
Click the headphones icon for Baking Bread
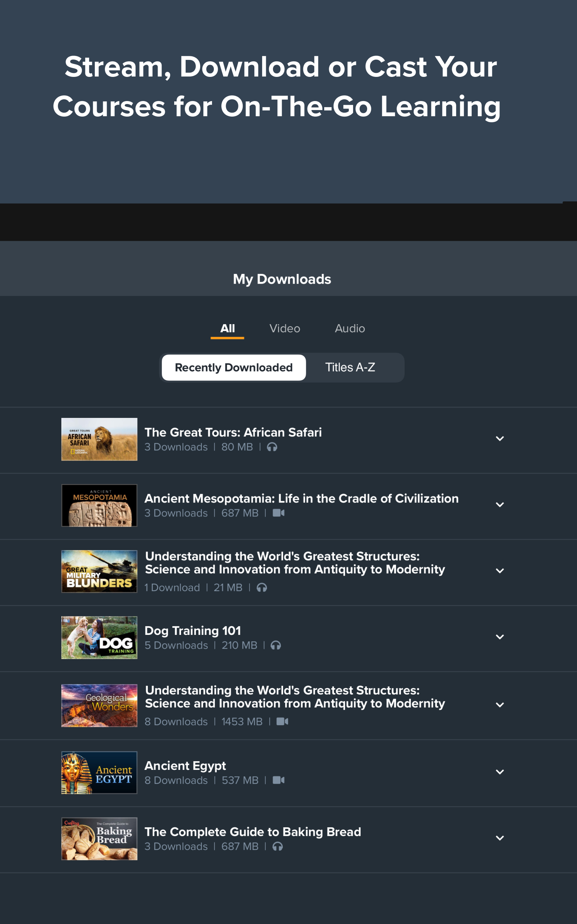coord(277,846)
